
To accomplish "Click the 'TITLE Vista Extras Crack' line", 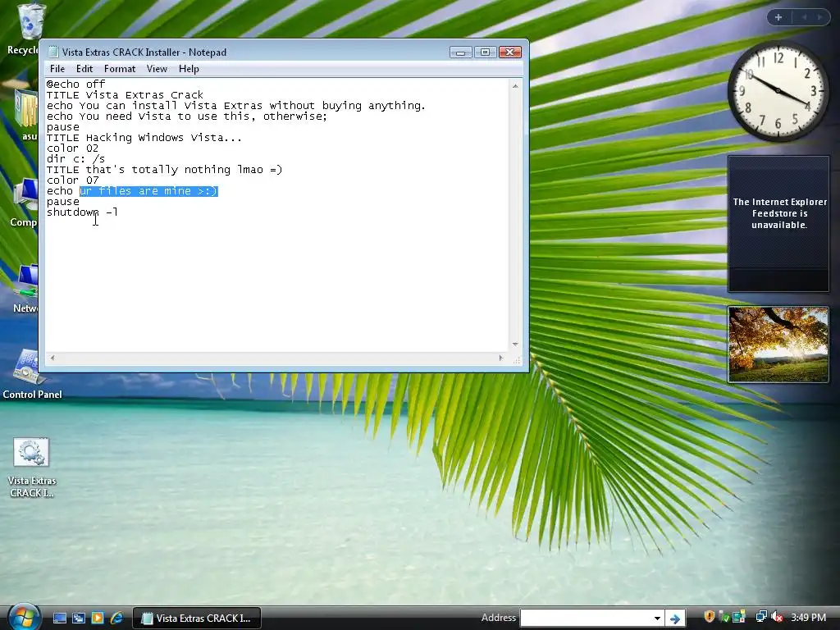I will click(x=125, y=95).
